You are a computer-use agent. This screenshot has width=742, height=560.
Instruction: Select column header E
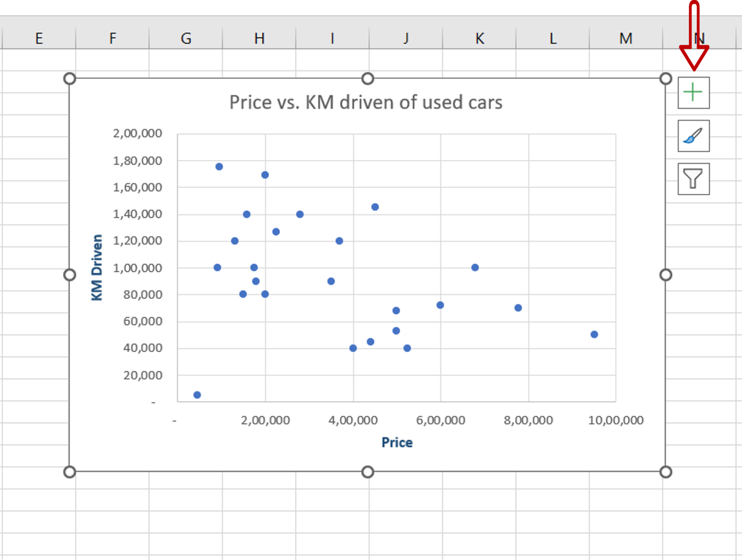tap(39, 38)
